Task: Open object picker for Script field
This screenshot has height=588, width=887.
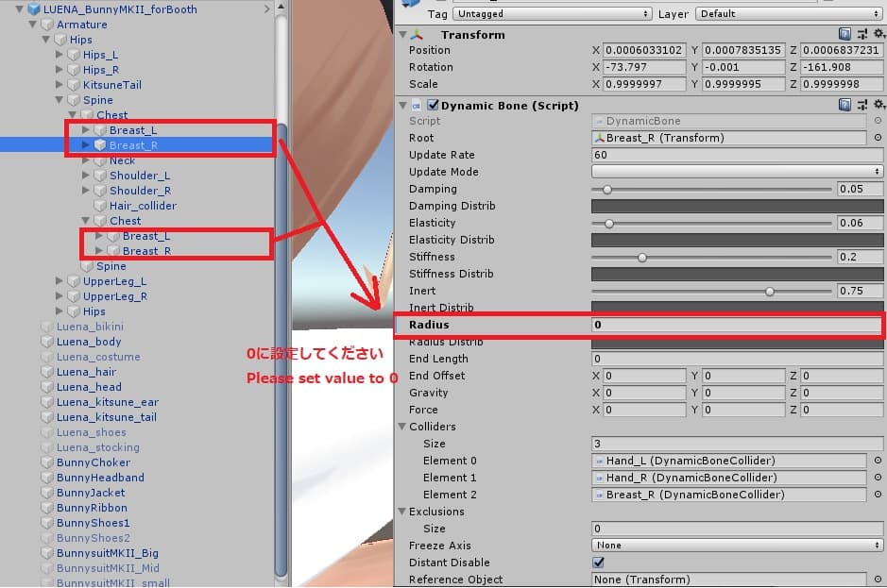Action: coord(878,121)
